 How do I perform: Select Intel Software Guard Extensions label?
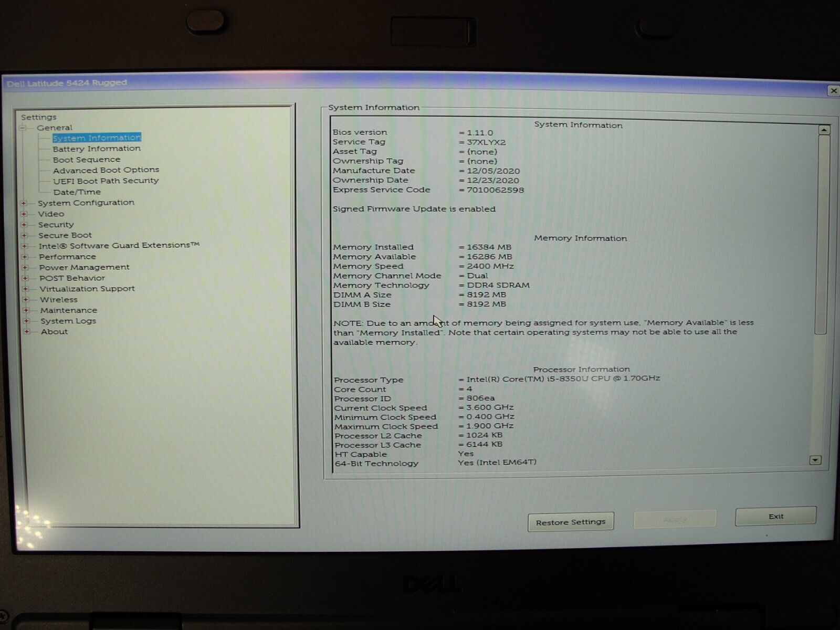[119, 245]
